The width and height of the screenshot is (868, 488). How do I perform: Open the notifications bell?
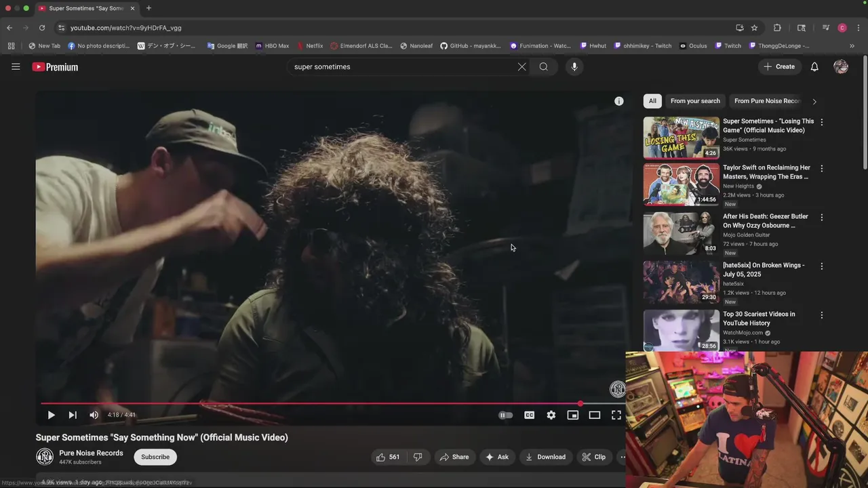[814, 66]
